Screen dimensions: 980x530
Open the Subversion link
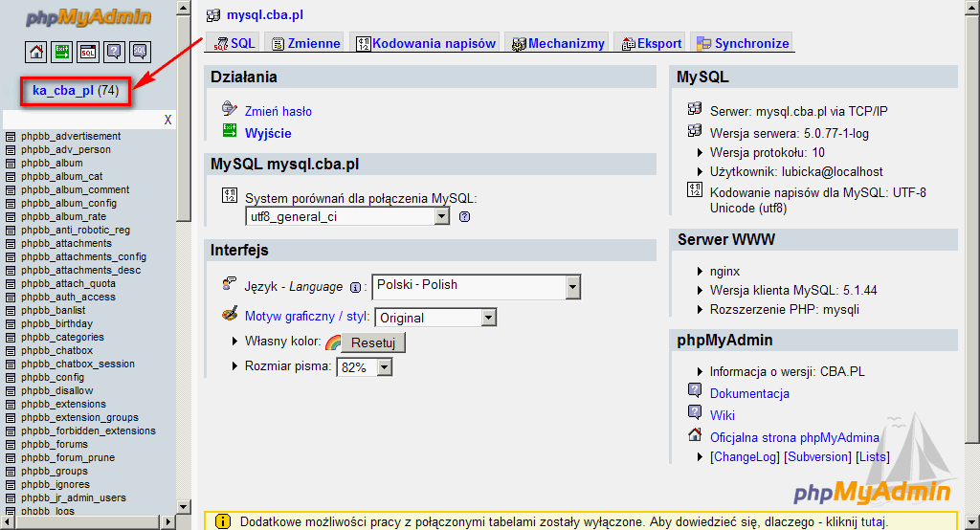(817, 457)
